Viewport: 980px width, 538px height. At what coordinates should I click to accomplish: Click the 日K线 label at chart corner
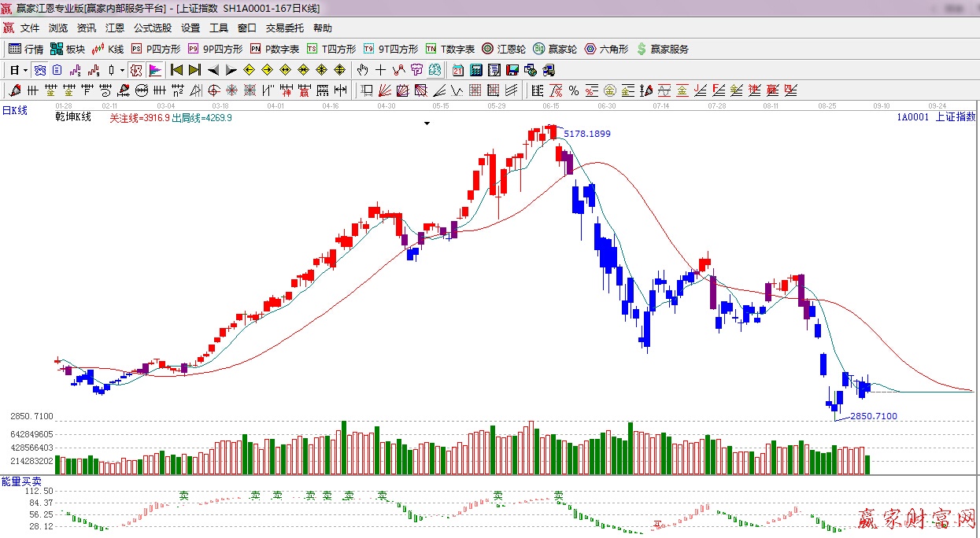14,111
